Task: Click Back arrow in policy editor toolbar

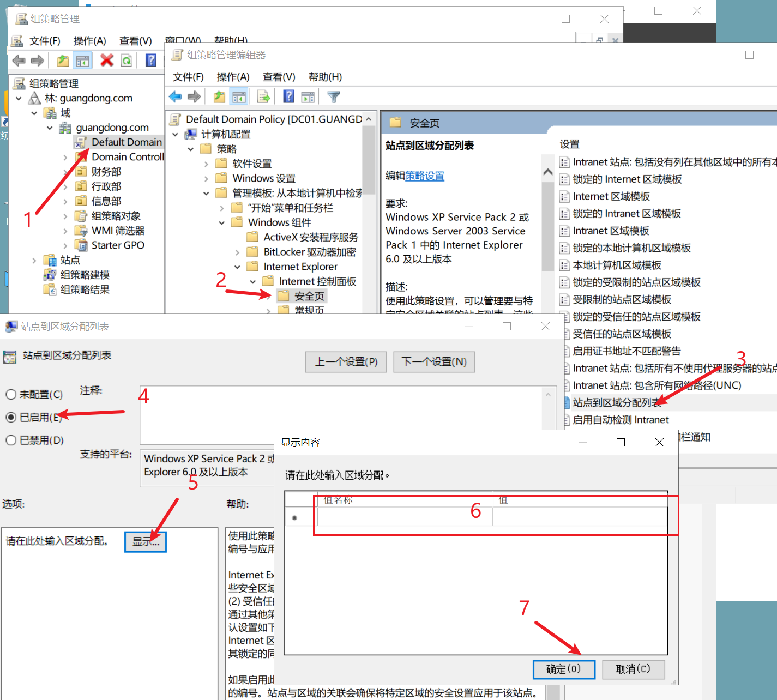Action: point(175,97)
